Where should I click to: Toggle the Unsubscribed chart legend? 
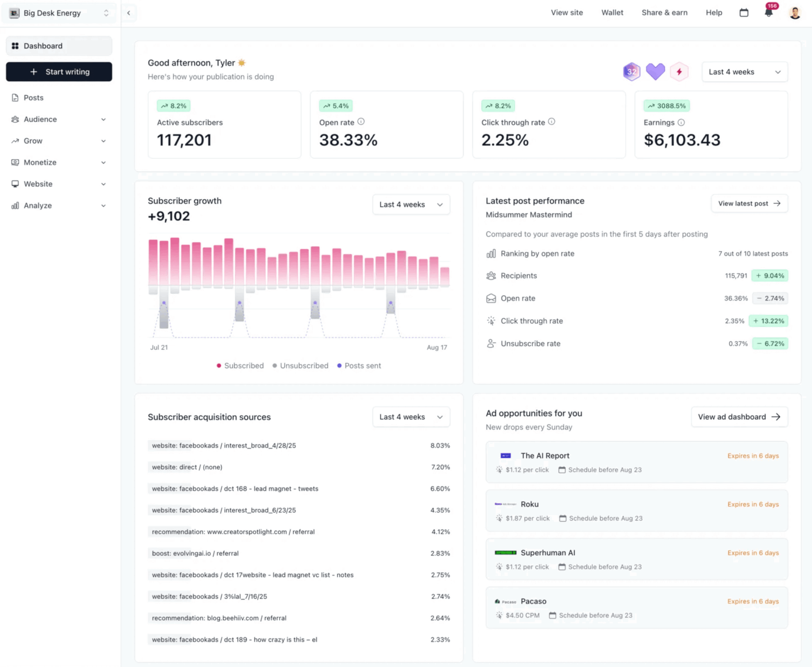(300, 365)
